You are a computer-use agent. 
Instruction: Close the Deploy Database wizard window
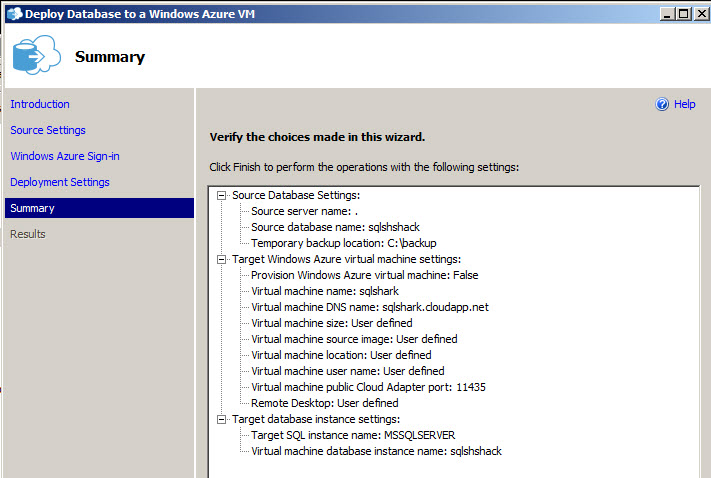click(701, 14)
